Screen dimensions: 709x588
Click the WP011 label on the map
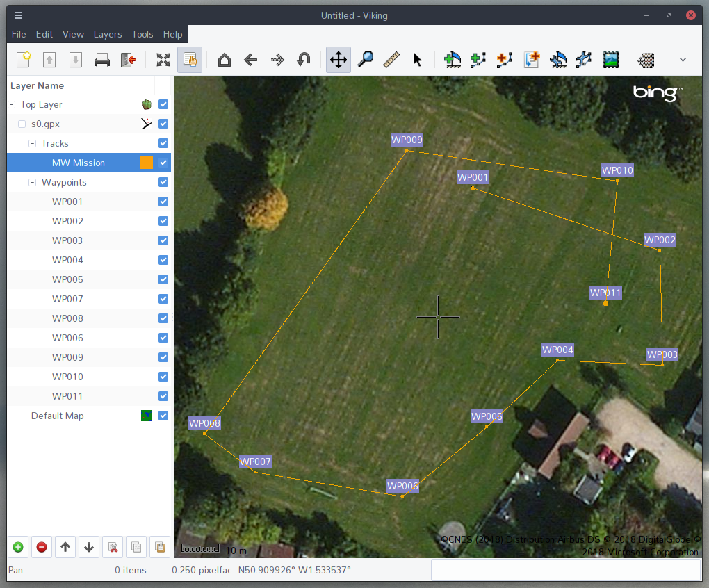click(x=605, y=293)
